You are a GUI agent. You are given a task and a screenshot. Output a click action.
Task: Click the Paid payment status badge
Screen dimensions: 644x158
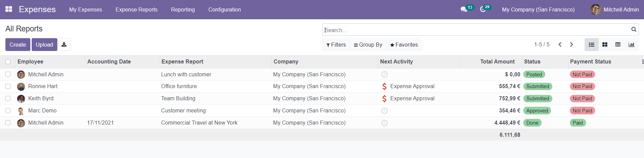(578, 123)
